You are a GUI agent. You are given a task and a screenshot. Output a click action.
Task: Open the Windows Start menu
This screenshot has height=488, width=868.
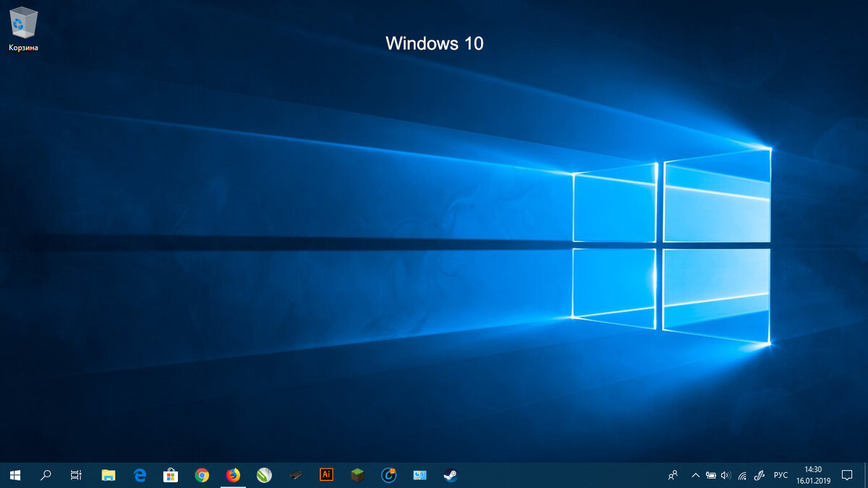pyautogui.click(x=15, y=475)
